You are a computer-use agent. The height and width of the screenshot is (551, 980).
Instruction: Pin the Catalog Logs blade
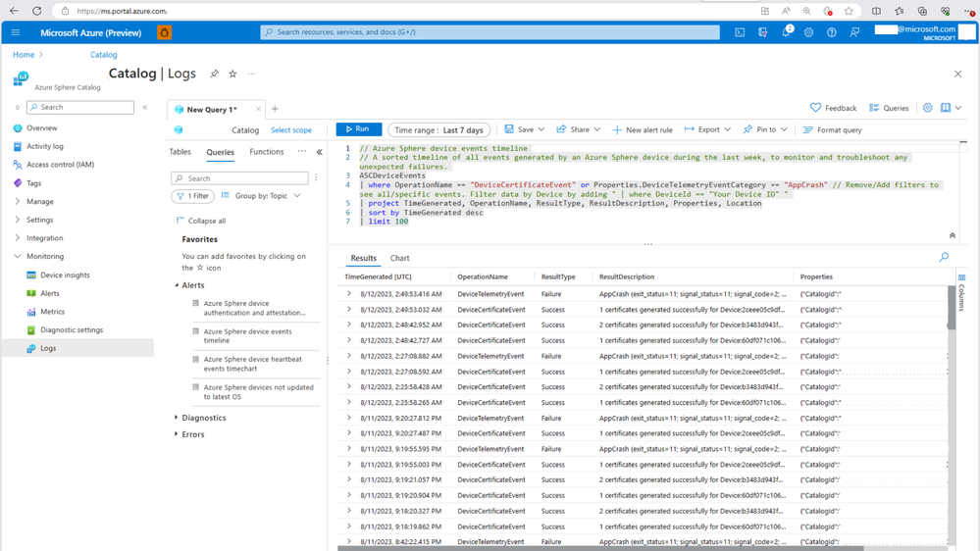[214, 74]
